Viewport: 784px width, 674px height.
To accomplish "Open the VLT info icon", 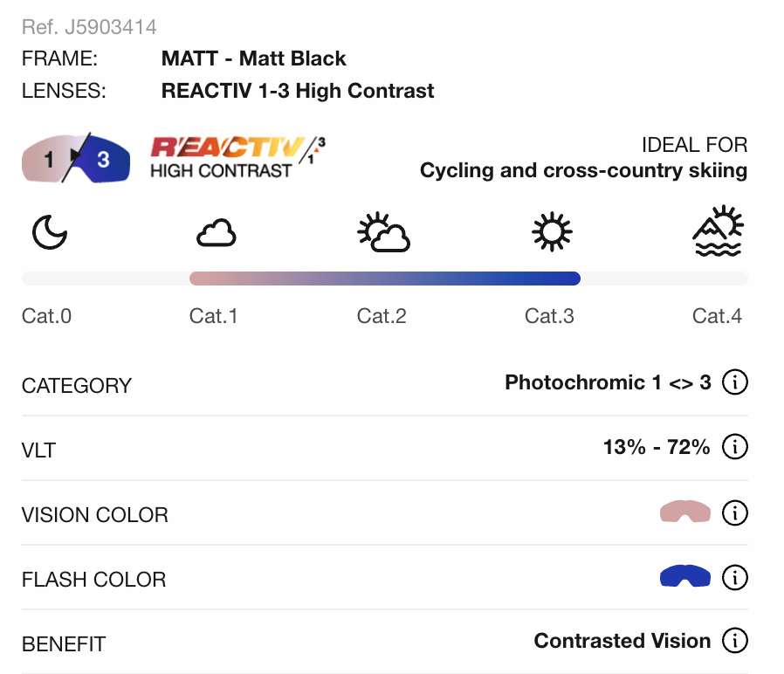I will click(x=735, y=448).
